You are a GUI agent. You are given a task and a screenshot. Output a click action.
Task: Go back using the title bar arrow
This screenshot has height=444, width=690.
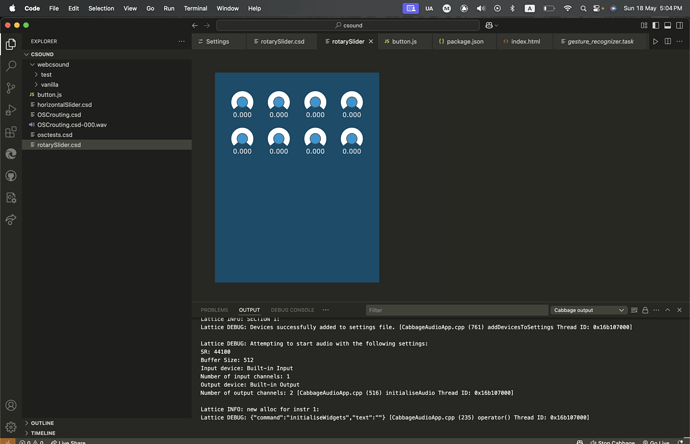[x=195, y=26]
